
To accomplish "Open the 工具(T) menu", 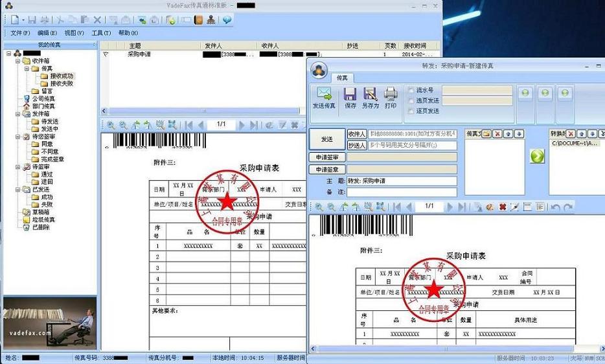I will [x=101, y=33].
